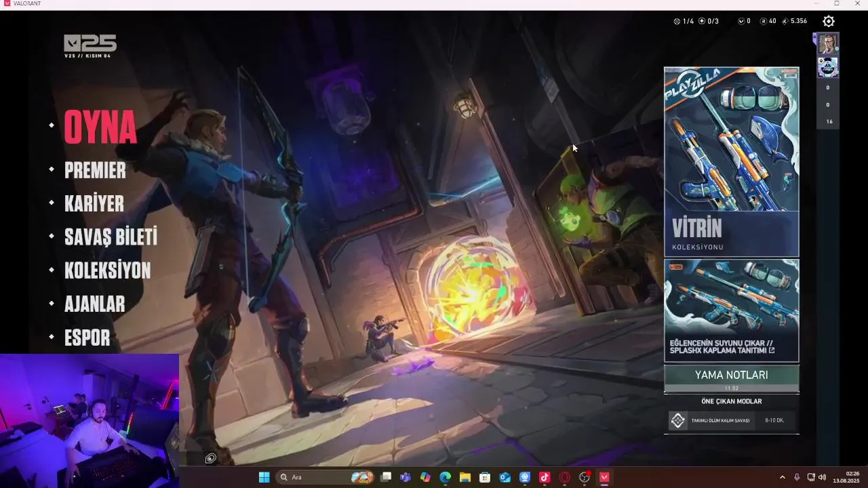Open the PREMIER menu item
The height and width of the screenshot is (488, 868).
point(95,170)
